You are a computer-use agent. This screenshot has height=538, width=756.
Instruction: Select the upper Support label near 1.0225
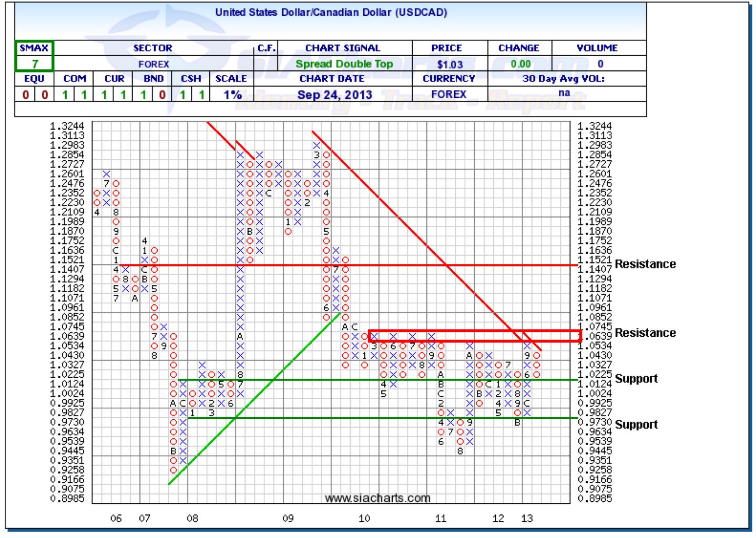(636, 379)
